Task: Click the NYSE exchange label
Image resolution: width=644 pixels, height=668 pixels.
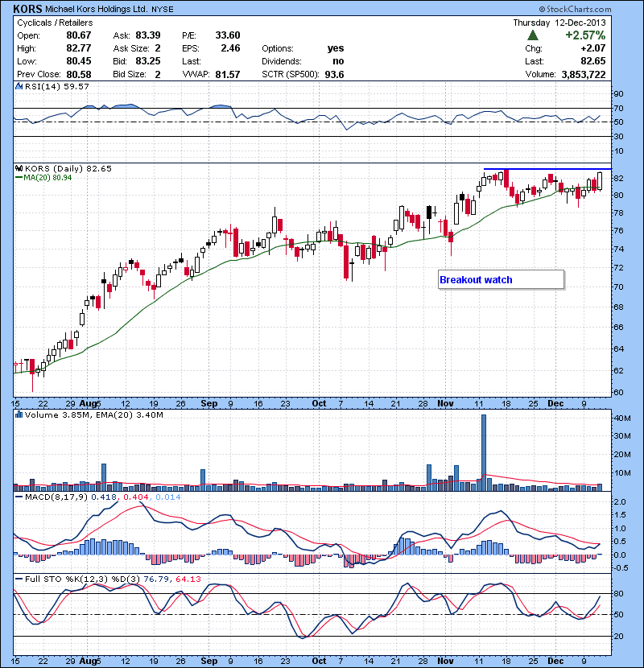Action: tap(163, 10)
